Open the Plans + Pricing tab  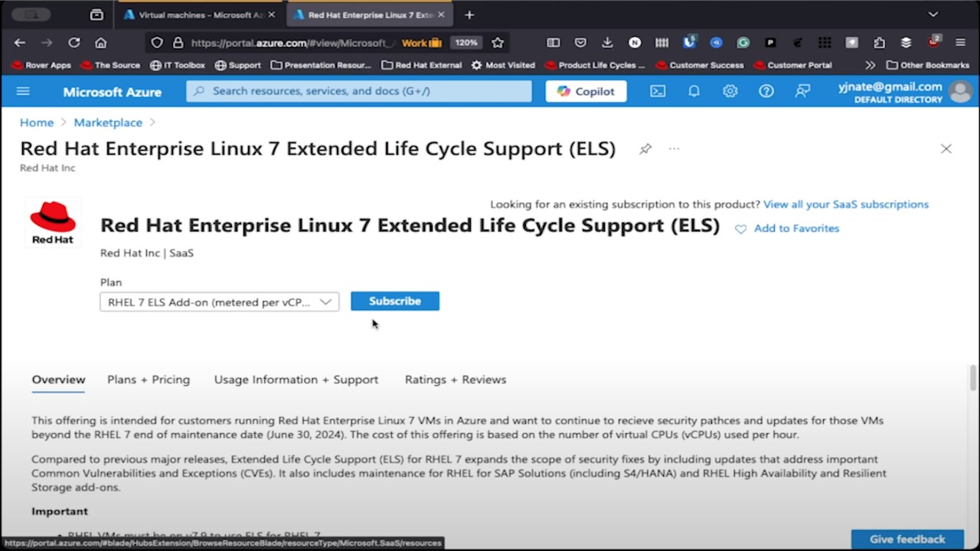[149, 380]
